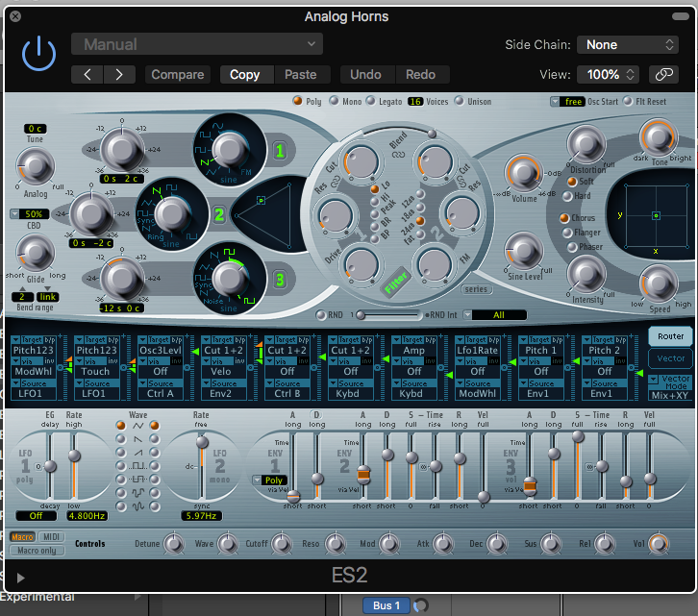The image size is (698, 616).
Task: Click the Tune value field
Action: point(36,128)
